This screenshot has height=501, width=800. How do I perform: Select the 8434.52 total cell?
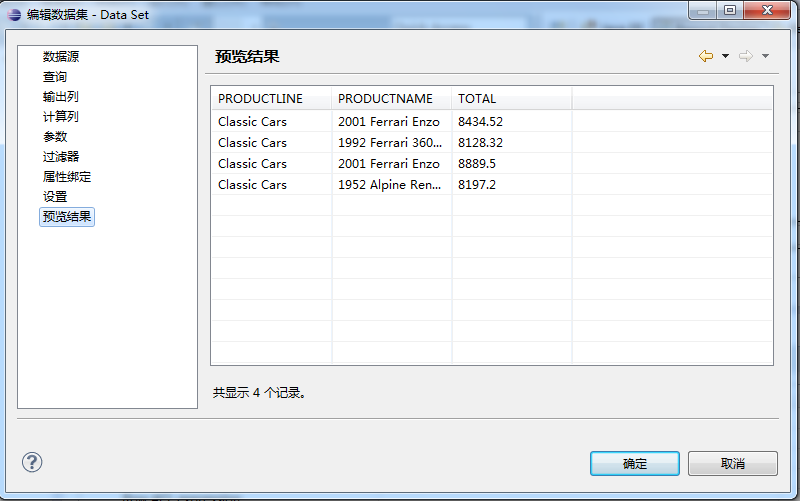(512, 121)
